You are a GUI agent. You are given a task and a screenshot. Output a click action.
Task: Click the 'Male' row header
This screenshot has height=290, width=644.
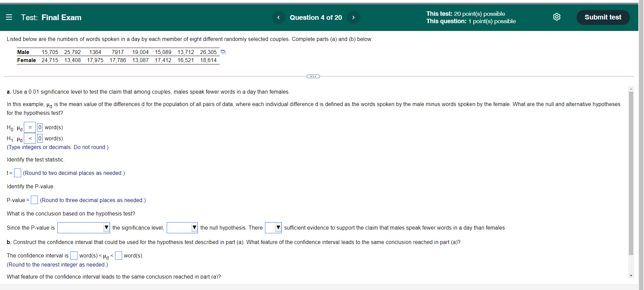tap(23, 52)
